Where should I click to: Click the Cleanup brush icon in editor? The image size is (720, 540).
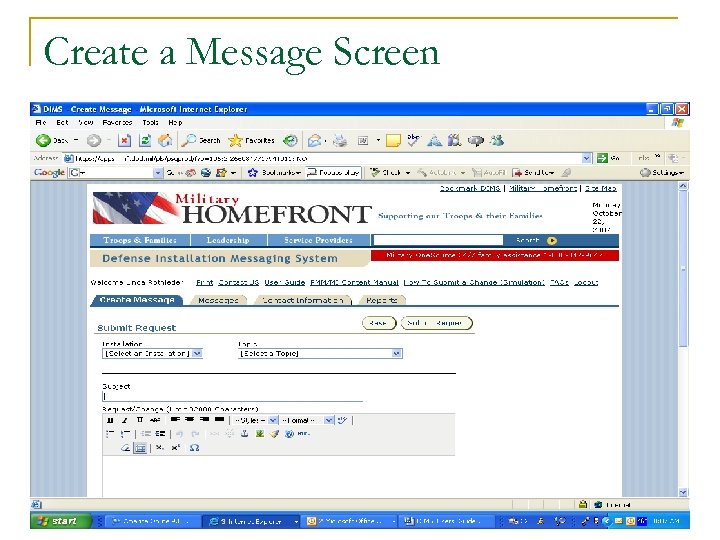coord(275,433)
